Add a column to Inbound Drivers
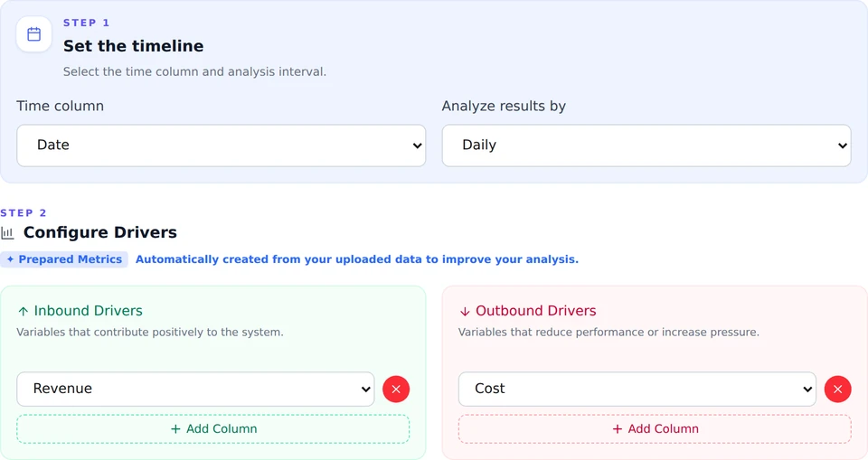The width and height of the screenshot is (868, 460). point(213,429)
